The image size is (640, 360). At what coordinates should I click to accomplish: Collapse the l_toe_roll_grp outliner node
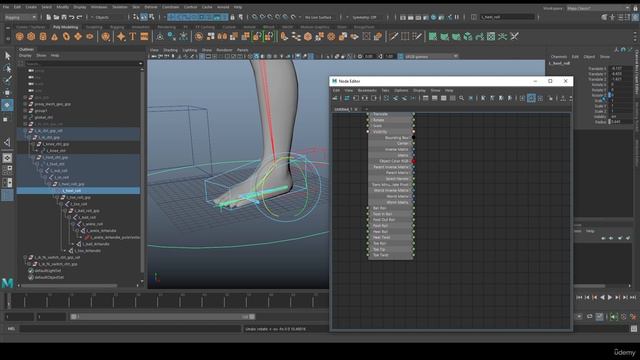click(58, 197)
